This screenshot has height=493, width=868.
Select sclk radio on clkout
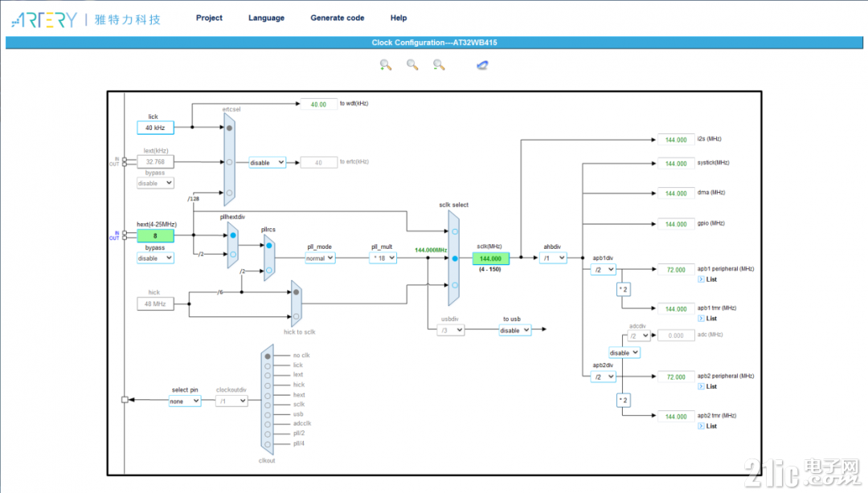(x=268, y=405)
